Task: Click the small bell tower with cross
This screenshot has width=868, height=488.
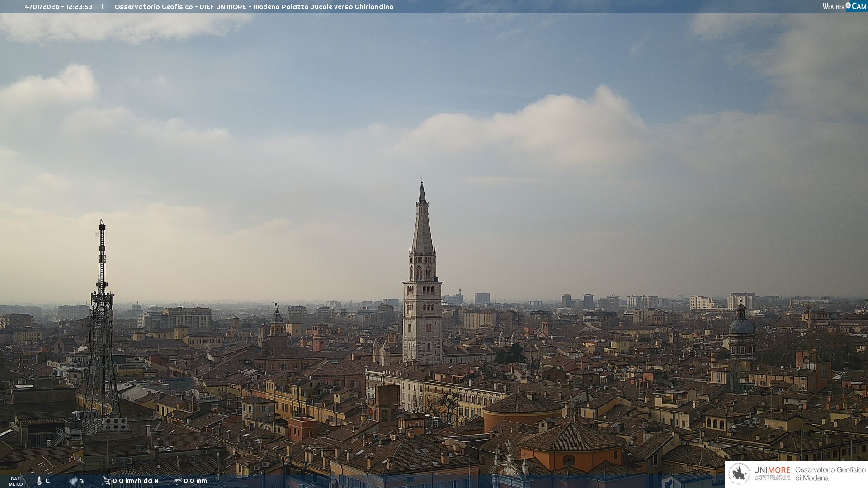Action: 277,323
